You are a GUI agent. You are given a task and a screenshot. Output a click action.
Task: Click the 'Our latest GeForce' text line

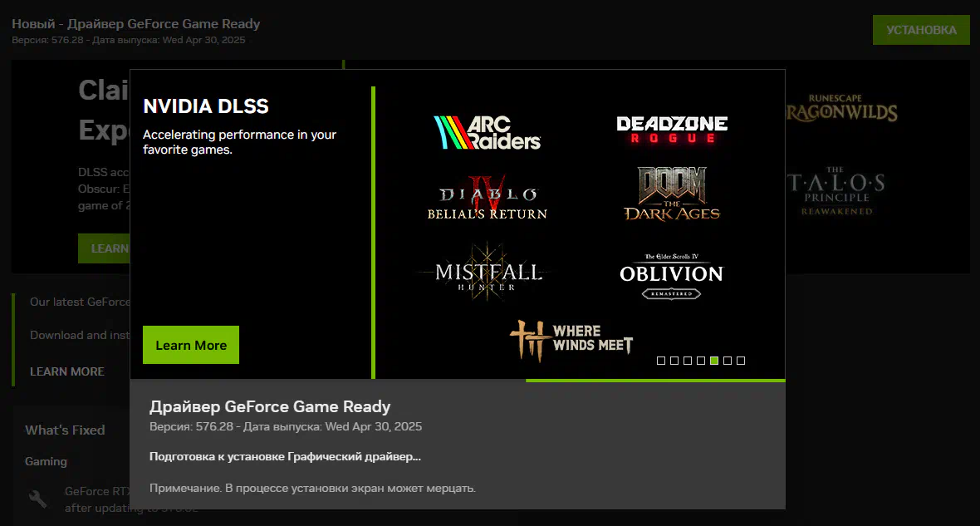80,302
